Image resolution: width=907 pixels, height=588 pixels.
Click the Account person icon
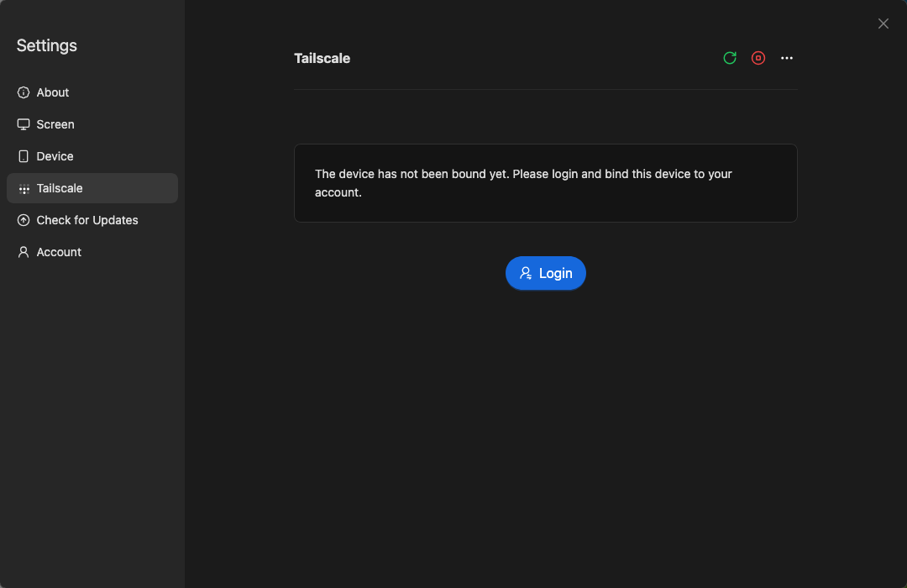pos(24,252)
